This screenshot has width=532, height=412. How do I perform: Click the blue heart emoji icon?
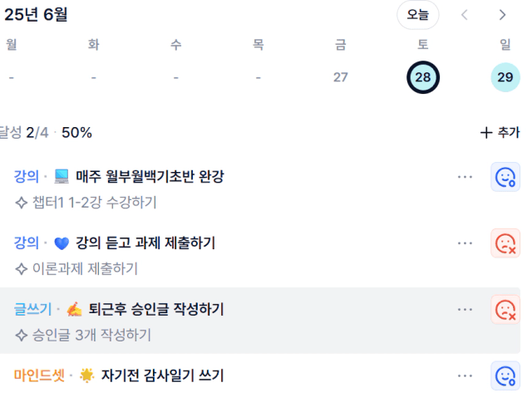coord(62,243)
